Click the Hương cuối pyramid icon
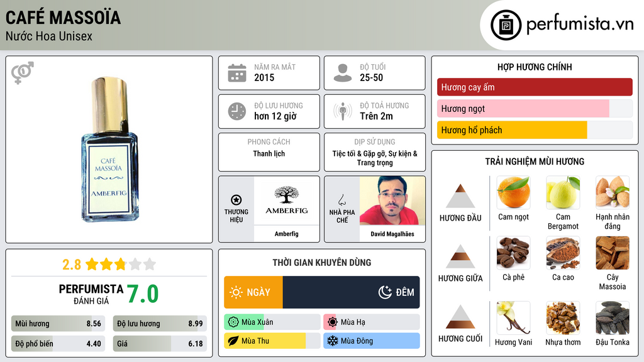The image size is (644, 362). pyautogui.click(x=460, y=317)
